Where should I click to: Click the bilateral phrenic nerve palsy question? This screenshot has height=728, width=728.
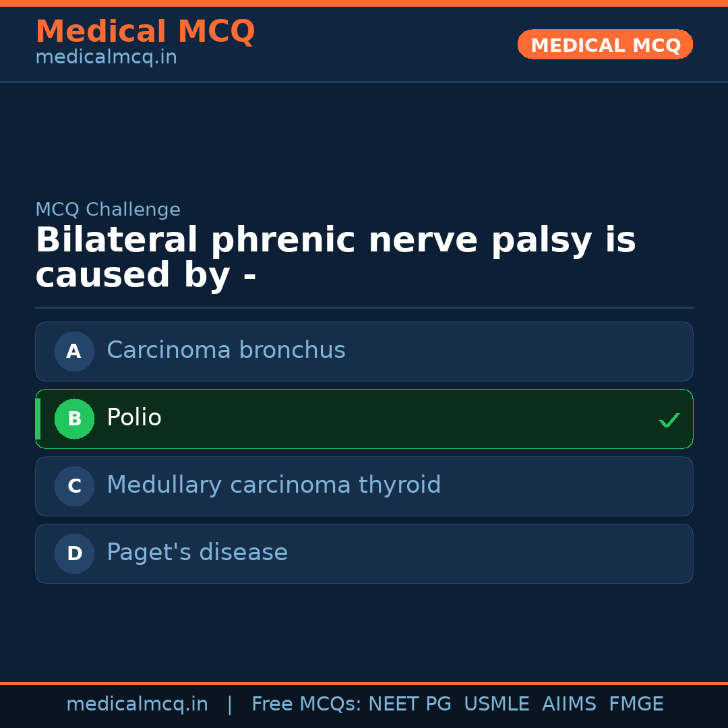(x=335, y=257)
